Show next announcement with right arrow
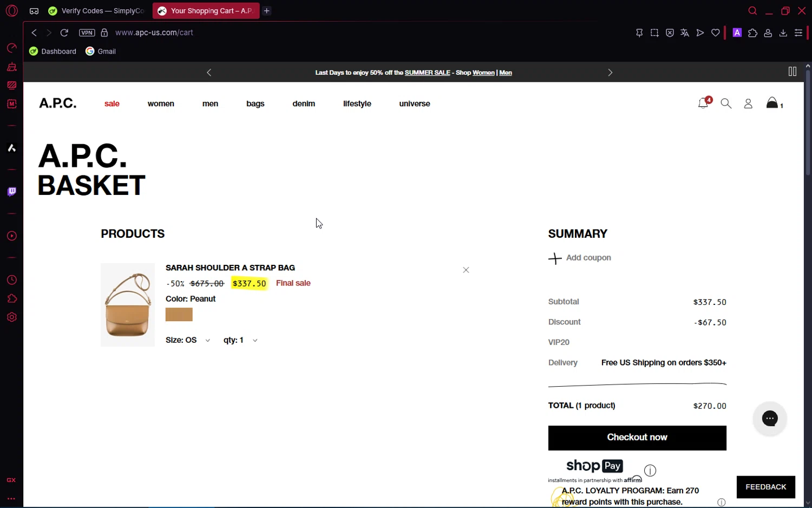The image size is (812, 508). tap(610, 73)
